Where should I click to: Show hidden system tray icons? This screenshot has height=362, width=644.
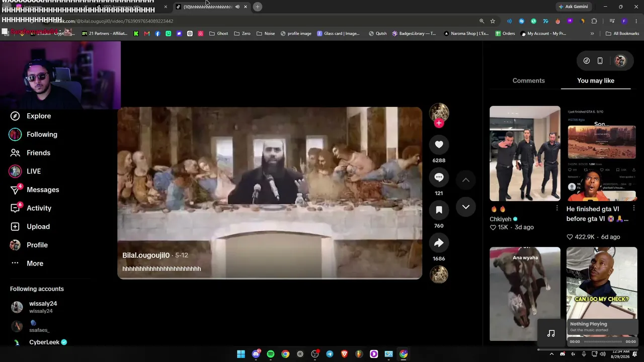pos(551,354)
